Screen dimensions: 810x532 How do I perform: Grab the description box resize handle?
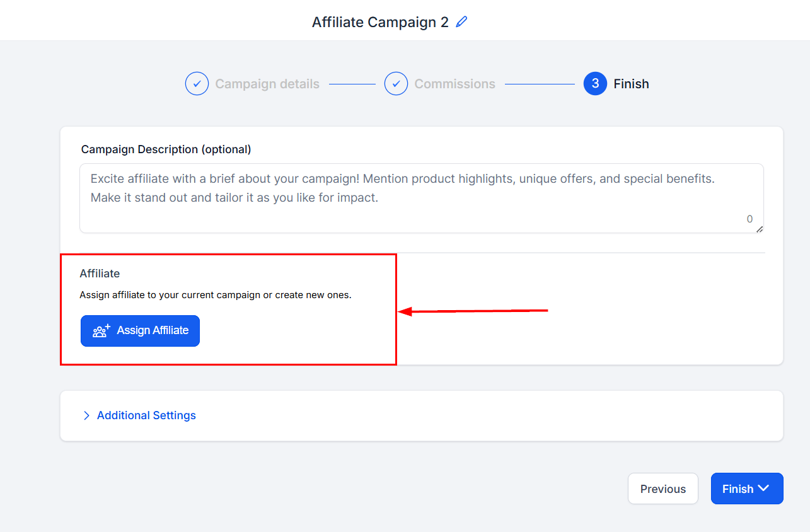pos(760,229)
